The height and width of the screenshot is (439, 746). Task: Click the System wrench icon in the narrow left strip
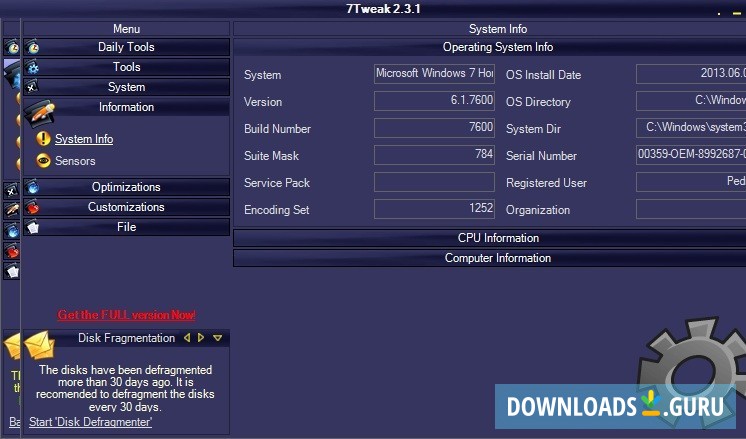tap(11, 191)
